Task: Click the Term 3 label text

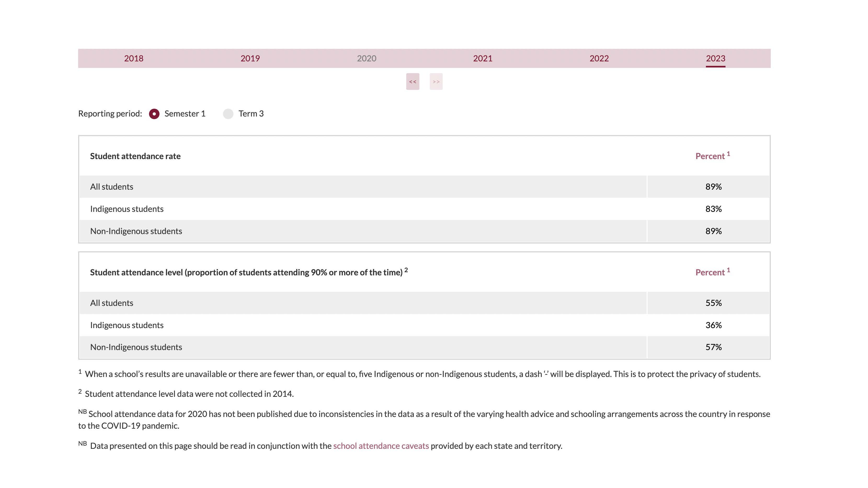Action: (251, 114)
